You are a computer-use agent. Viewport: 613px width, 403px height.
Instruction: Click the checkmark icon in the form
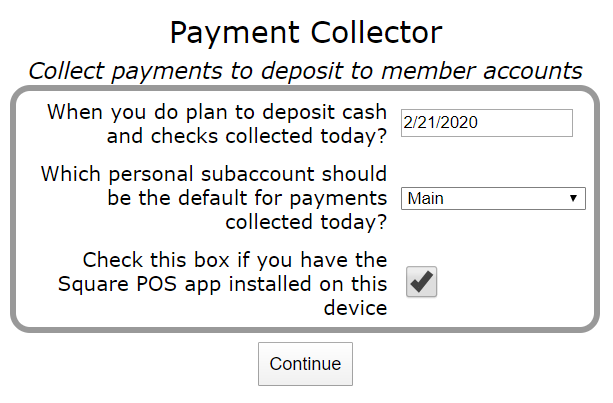coord(422,284)
